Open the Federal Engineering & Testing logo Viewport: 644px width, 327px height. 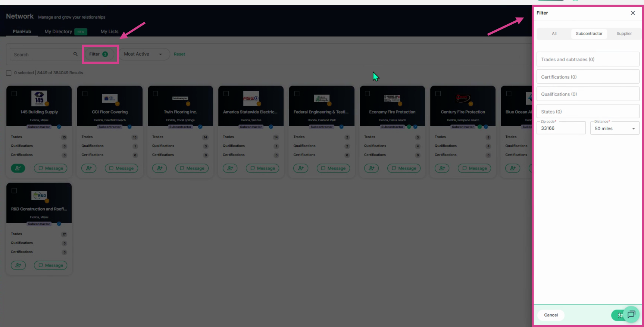pos(322,98)
